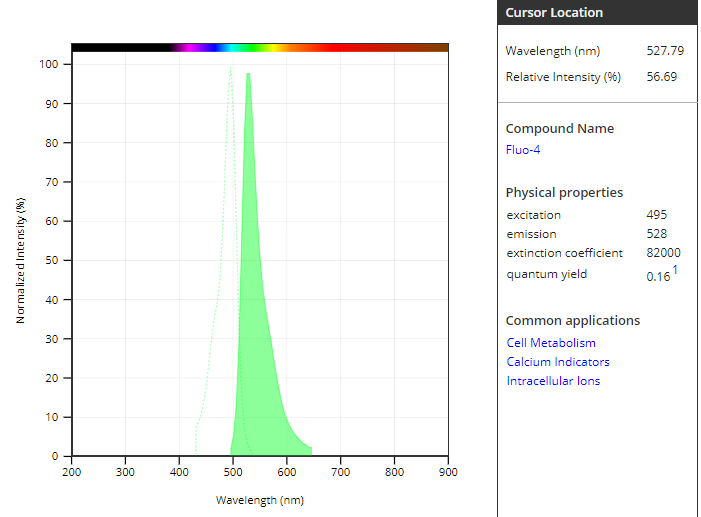Click the 900 label on x-axis
Viewport: 701px width, 517px height.
click(x=448, y=471)
